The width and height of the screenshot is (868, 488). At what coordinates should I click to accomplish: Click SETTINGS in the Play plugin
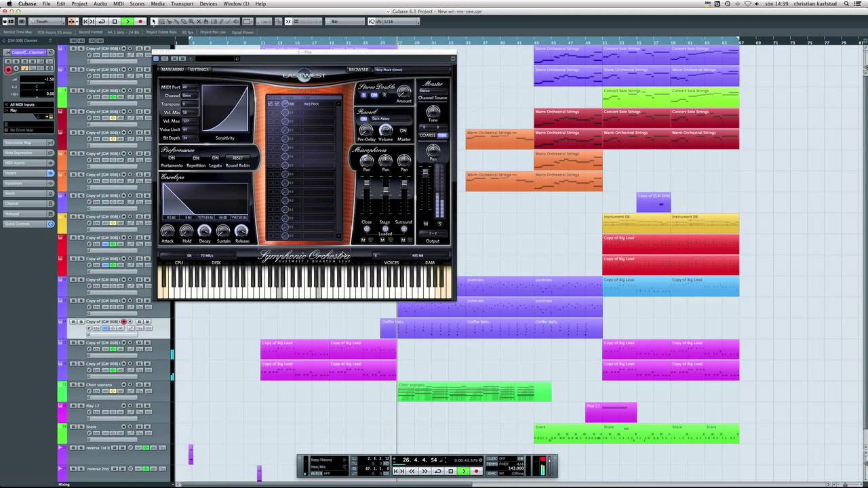[x=199, y=69]
